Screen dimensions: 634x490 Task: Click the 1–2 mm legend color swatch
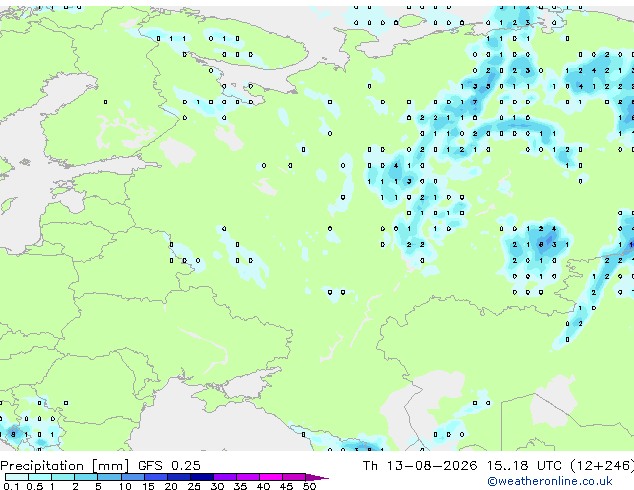click(x=63, y=477)
